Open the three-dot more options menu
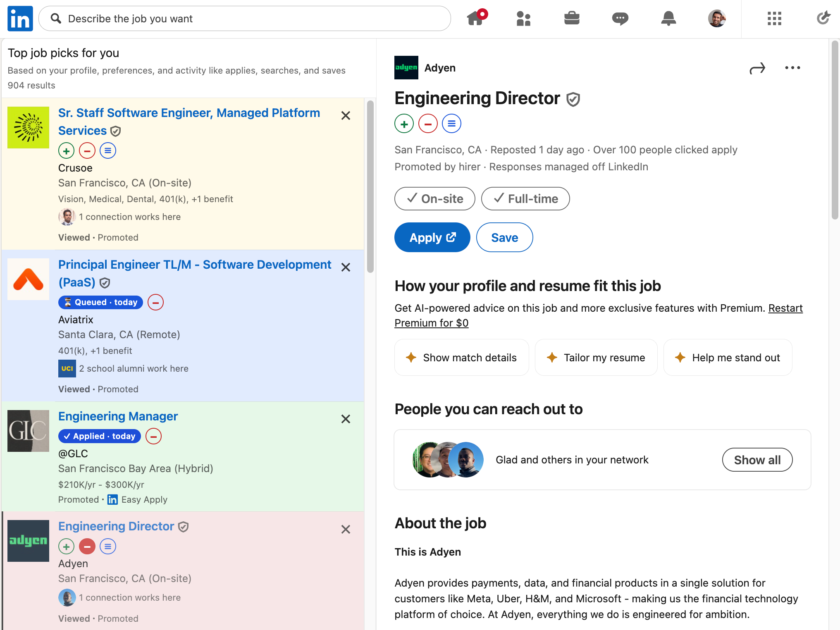The image size is (840, 630). point(792,68)
